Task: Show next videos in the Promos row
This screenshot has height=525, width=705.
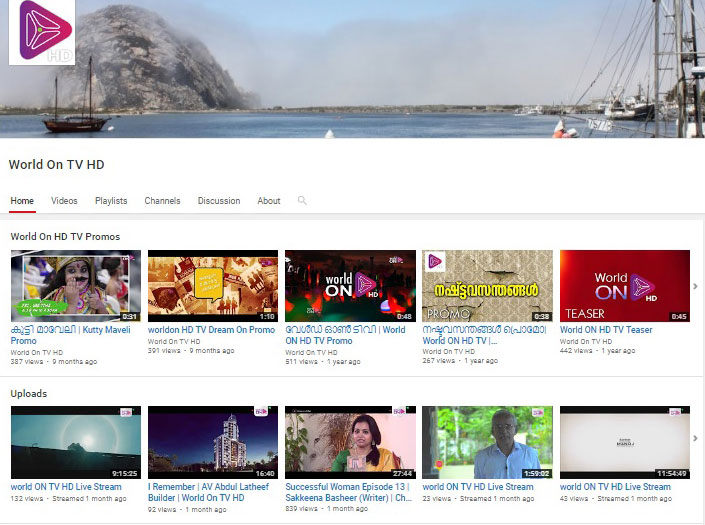Action: [x=695, y=286]
